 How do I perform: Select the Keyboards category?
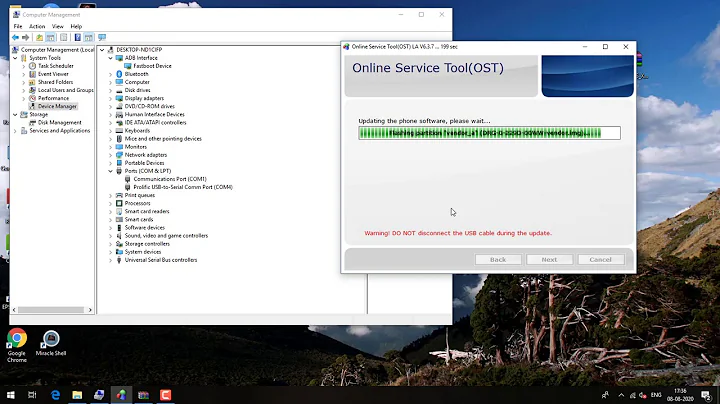coord(137,130)
